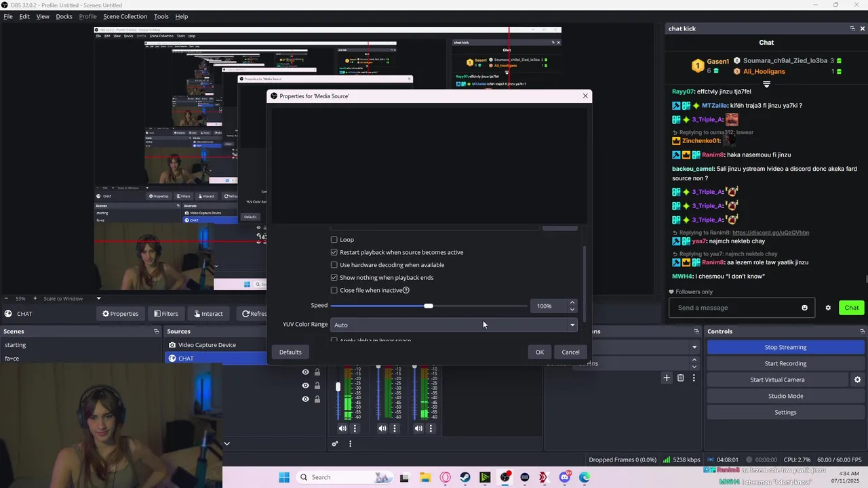Open the YUV Color Range dropdown
Image resolution: width=868 pixels, height=488 pixels.
pos(454,325)
